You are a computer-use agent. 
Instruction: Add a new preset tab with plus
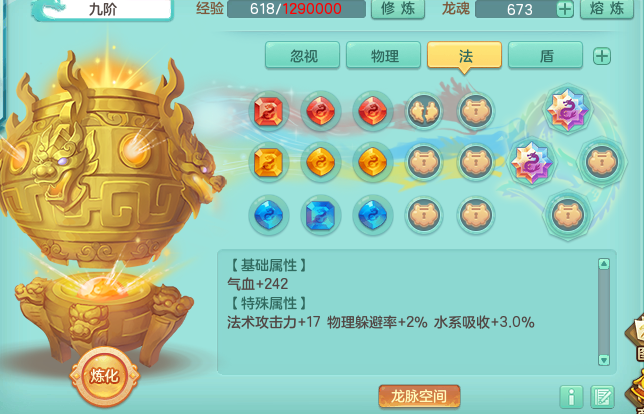click(x=602, y=56)
